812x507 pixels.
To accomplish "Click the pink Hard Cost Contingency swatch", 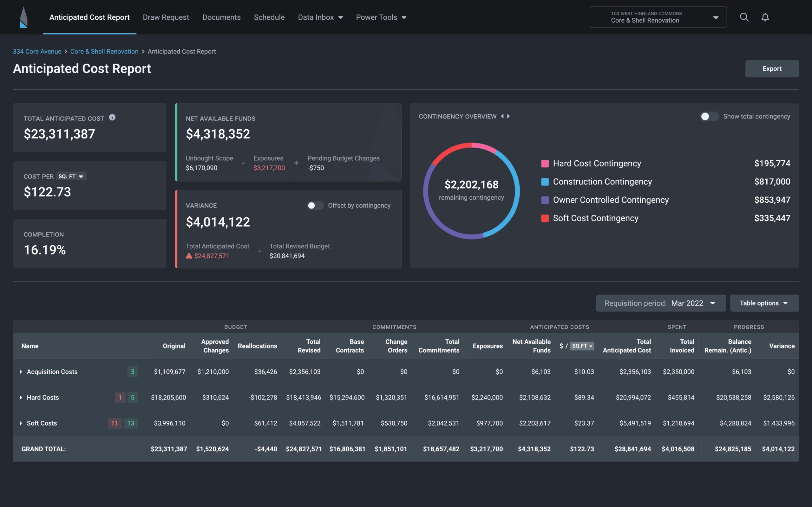I will point(545,164).
